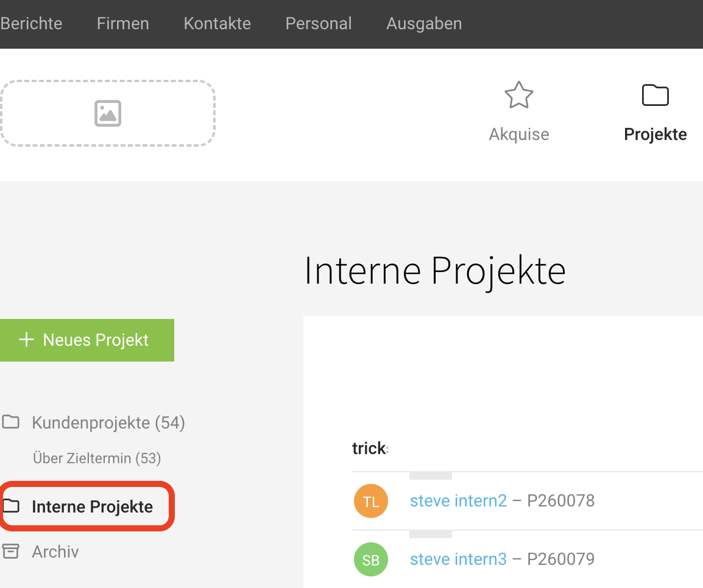Show Kundenprojekte (54) list
Screen dimensions: 703x588
108,422
